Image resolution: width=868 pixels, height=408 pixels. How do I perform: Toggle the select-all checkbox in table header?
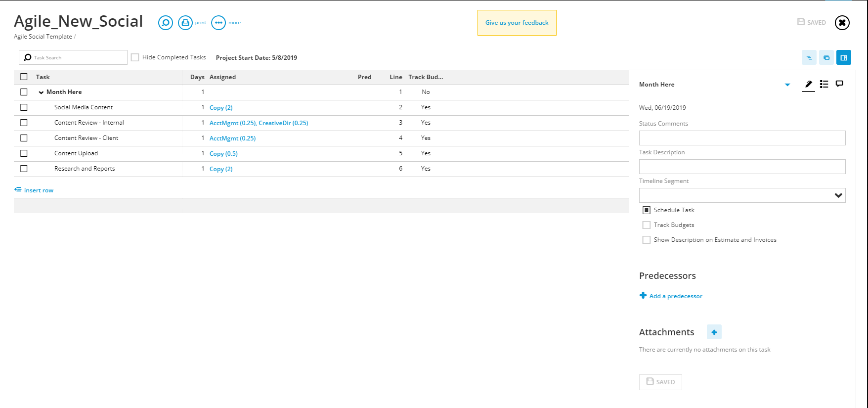coord(24,77)
